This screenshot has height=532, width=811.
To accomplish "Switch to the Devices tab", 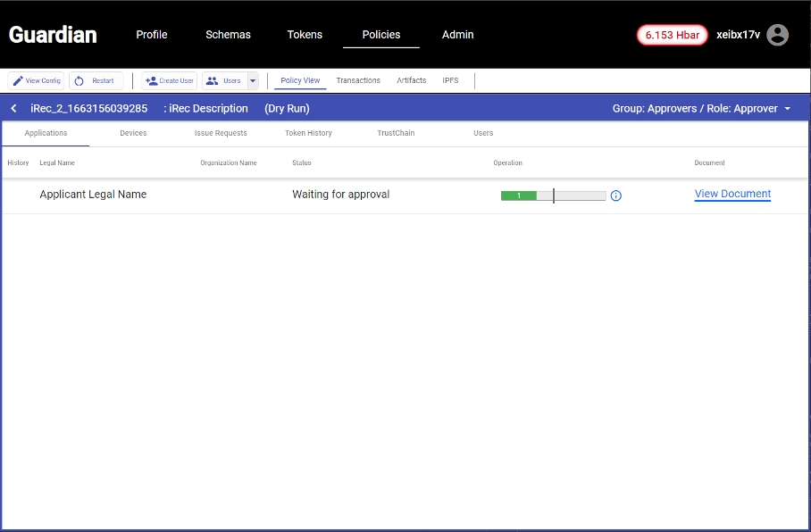I will click(x=133, y=133).
